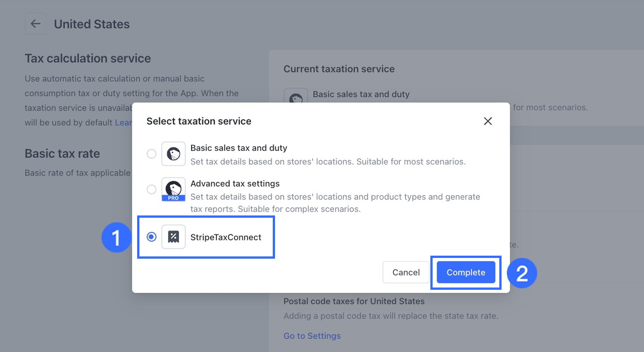Click the back arrow beside United States
Viewport: 644px width, 352px height.
tap(36, 24)
